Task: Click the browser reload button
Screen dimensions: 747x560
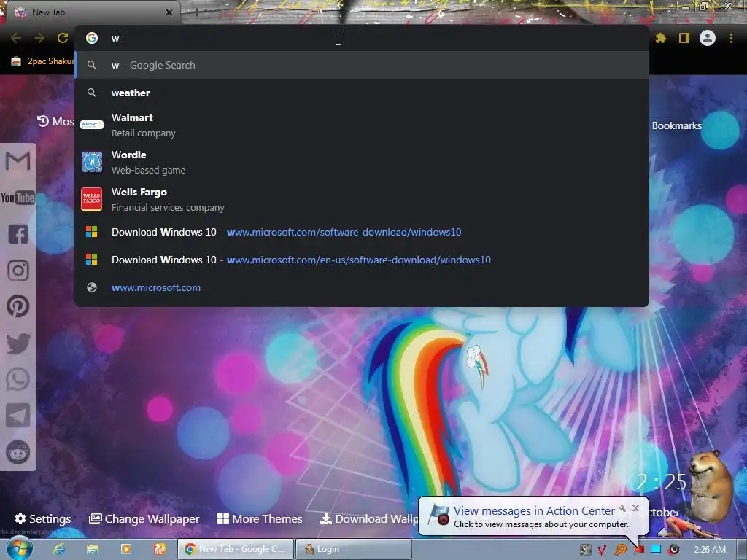Action: click(x=63, y=38)
